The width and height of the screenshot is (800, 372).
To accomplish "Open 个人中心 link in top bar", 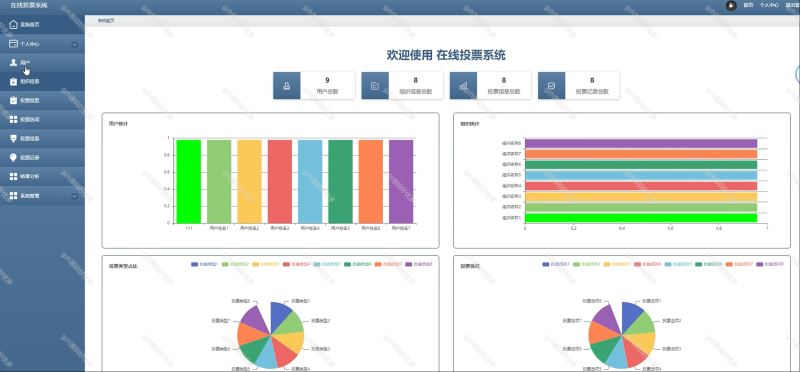I will coord(769,5).
